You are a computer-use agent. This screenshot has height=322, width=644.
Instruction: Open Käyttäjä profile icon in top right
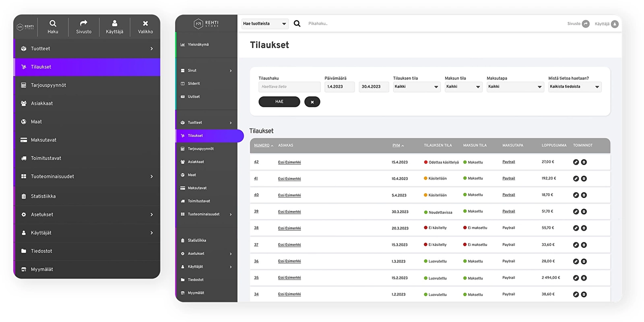click(x=615, y=24)
